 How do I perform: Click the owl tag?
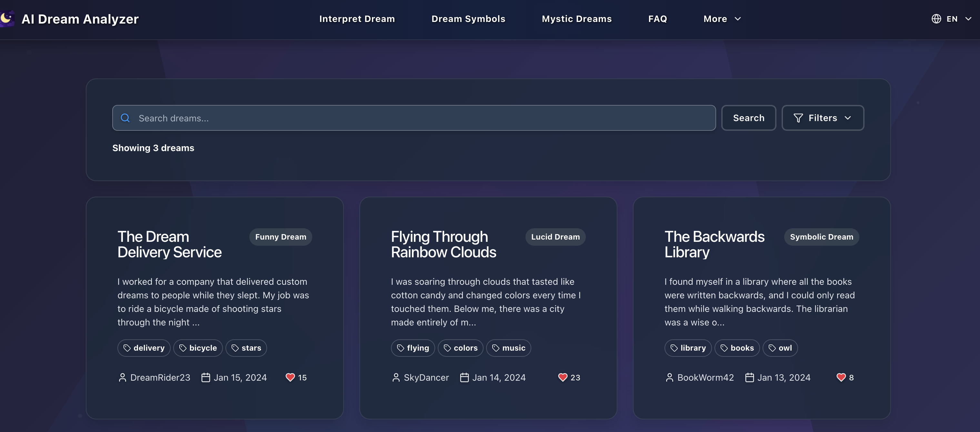780,348
